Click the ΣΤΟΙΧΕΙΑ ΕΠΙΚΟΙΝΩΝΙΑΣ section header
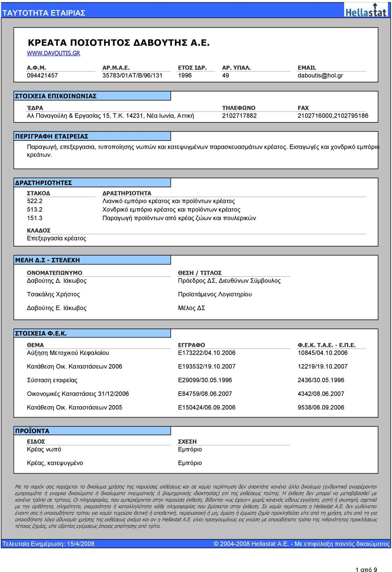The height and width of the screenshot is (572, 392). (92, 96)
